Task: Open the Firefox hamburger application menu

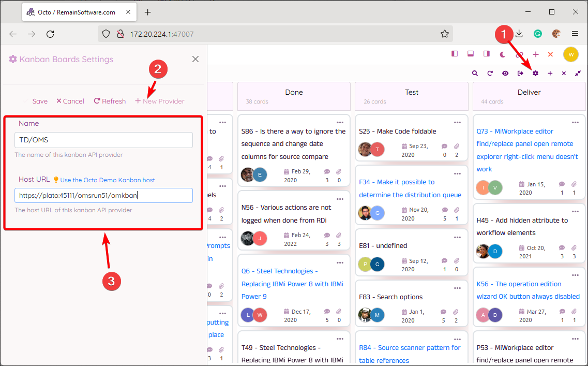Action: 575,34
